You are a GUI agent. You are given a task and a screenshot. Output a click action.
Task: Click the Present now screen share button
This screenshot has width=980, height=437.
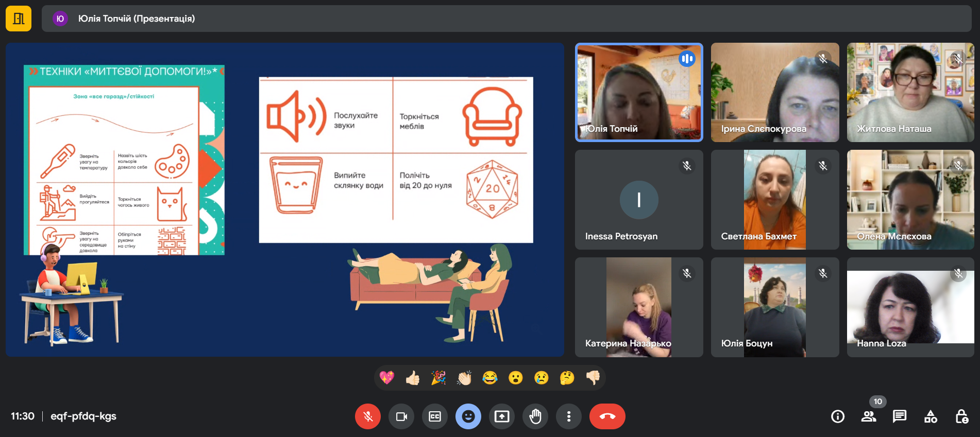[501, 416]
